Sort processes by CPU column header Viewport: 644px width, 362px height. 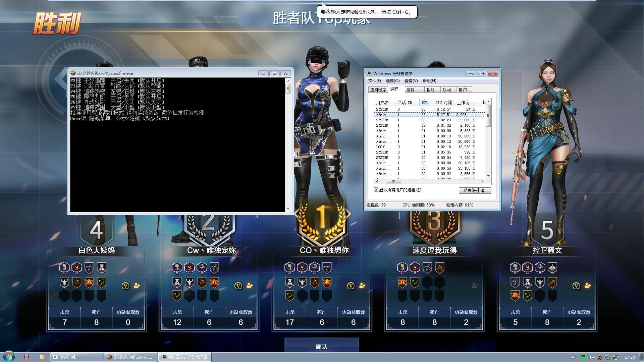(425, 103)
